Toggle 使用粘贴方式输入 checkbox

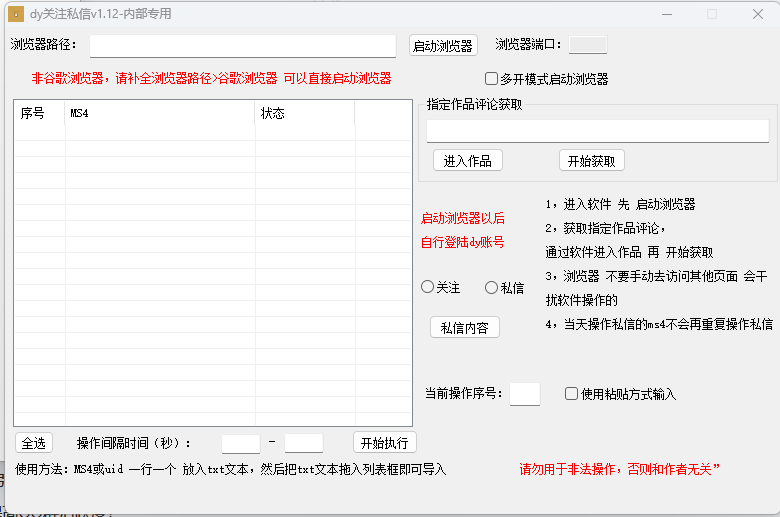point(572,394)
